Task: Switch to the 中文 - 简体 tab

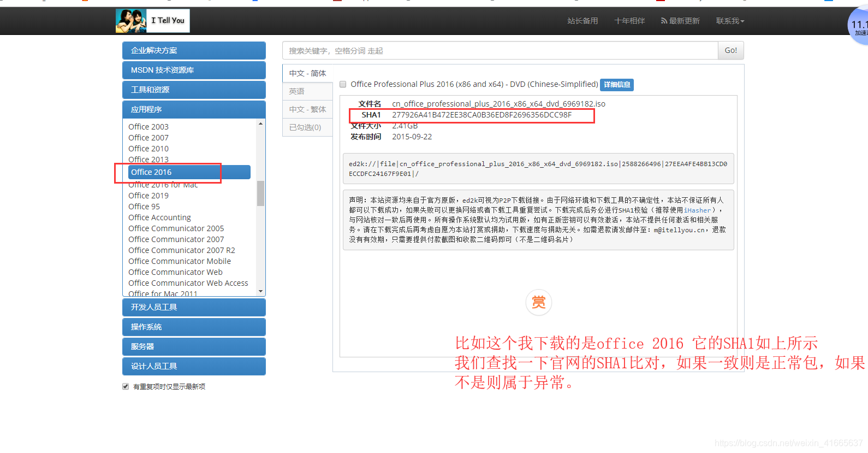Action: (x=307, y=73)
